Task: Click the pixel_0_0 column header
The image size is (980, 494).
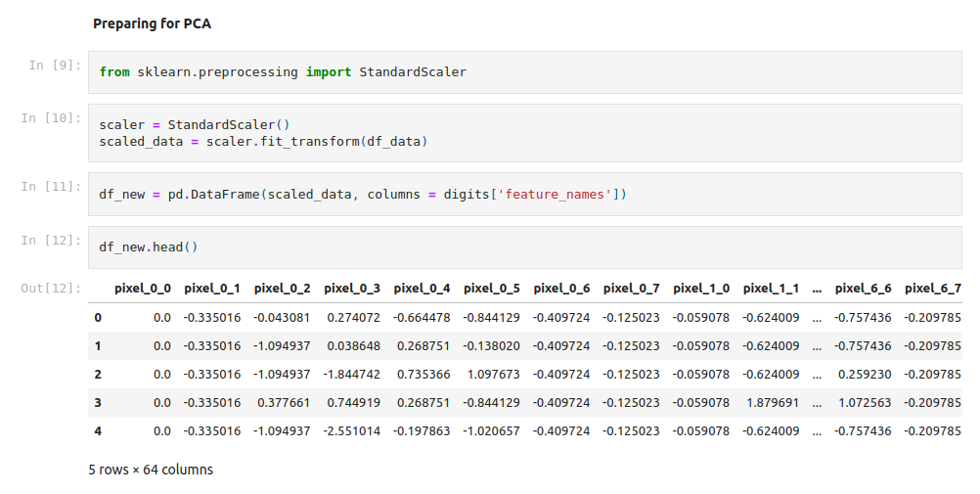Action: [x=143, y=289]
